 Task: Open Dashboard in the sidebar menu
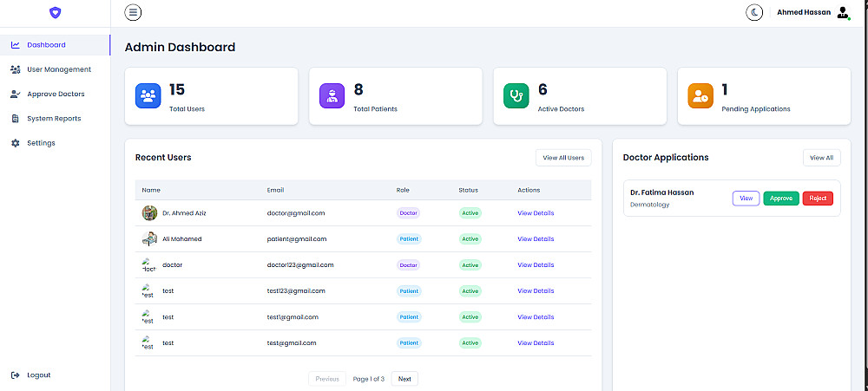pos(56,45)
